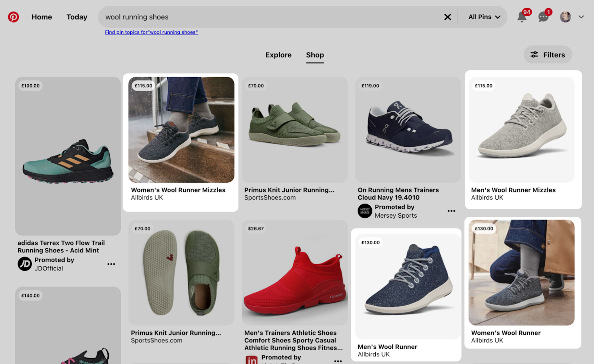Click the 'Women's Wool Runner' title under the lifestyle photo
Image resolution: width=594 pixels, height=364 pixels.
pos(506,333)
